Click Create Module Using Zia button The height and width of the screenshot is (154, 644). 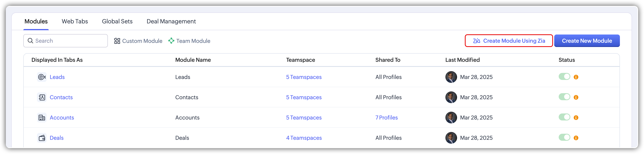[509, 41]
